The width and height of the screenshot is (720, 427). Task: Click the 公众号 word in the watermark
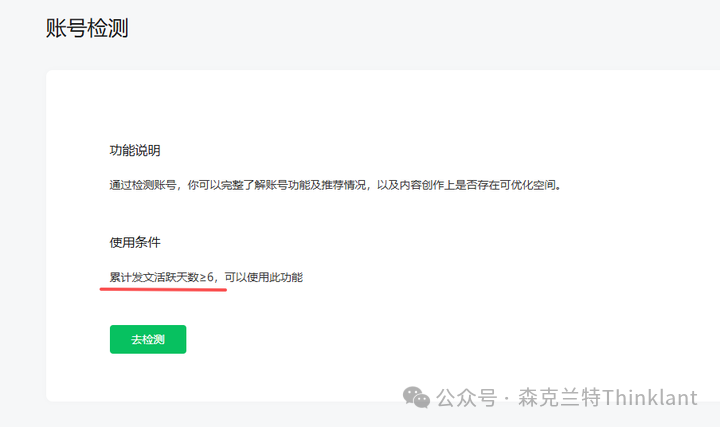pyautogui.click(x=467, y=398)
